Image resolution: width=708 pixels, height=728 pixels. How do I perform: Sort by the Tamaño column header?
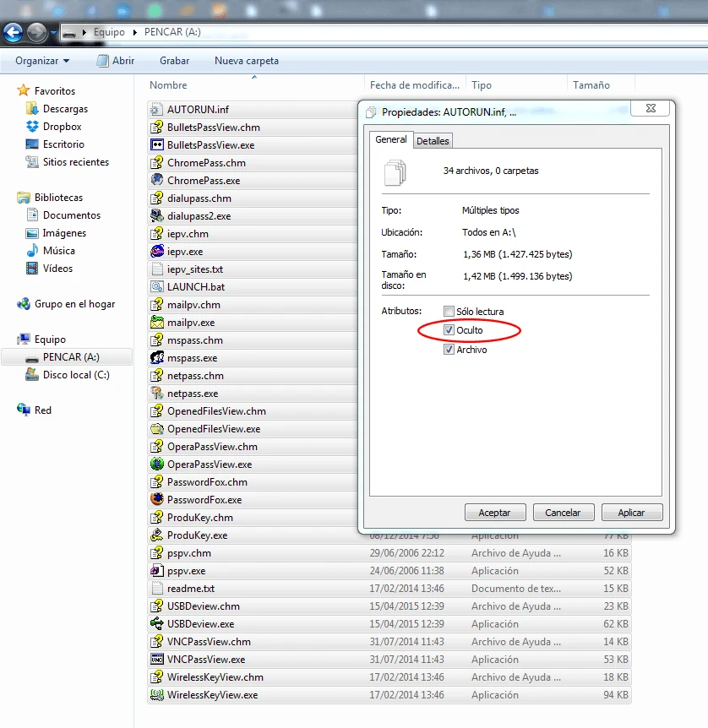pyautogui.click(x=591, y=85)
